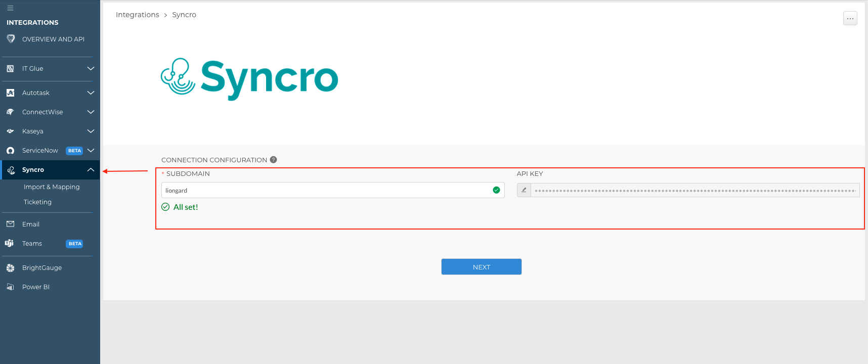Expand the ServiceNow section chevron

point(91,151)
